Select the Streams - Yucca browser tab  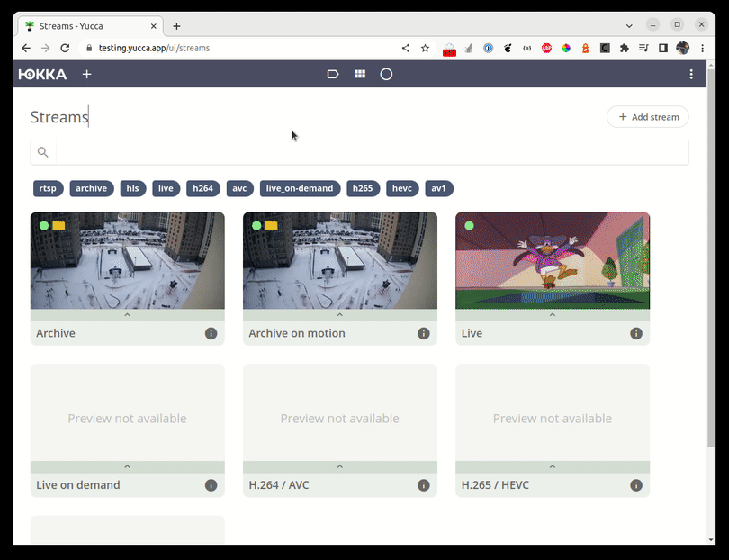[91, 26]
